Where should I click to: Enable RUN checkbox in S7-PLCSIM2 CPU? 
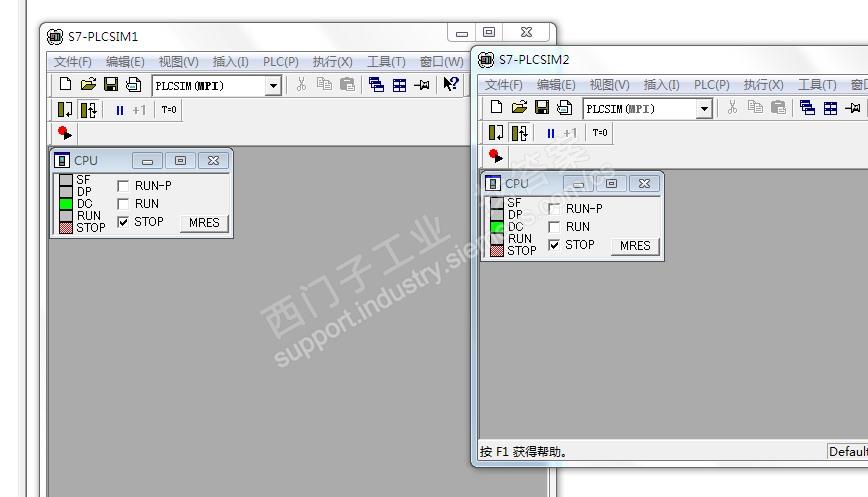(554, 227)
